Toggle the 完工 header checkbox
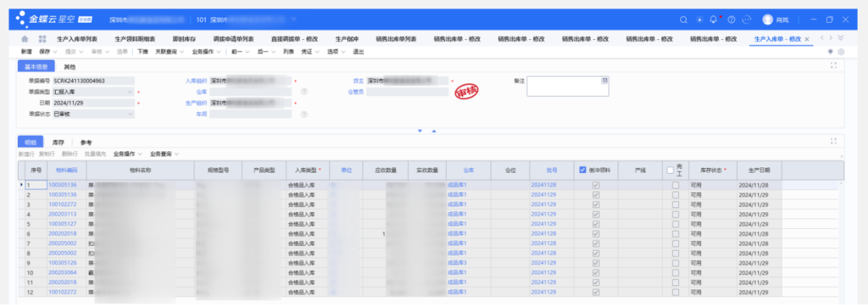Screen dimensions: 868x305 (670, 170)
